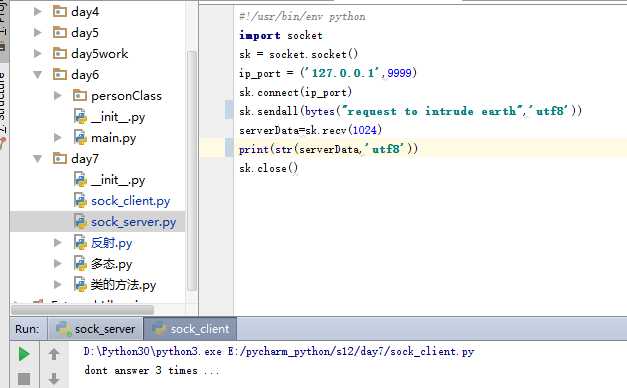Click the Down stack trace arrow
627x388 pixels.
point(54,378)
